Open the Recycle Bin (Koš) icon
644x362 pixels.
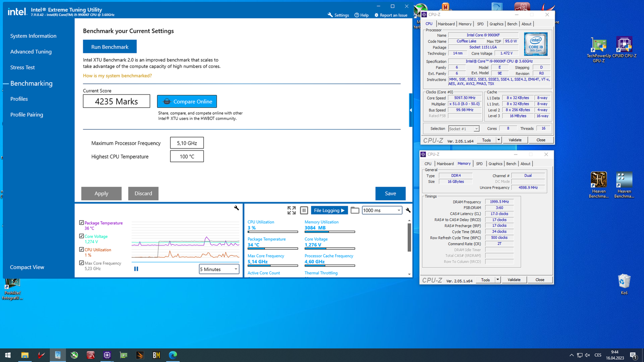click(x=624, y=285)
